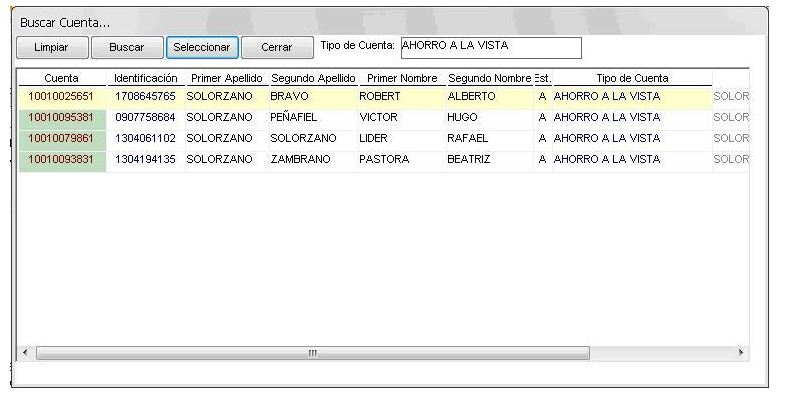Viewport: 790px width, 402px height.
Task: Choose the Seleccionar button
Action: pos(202,47)
